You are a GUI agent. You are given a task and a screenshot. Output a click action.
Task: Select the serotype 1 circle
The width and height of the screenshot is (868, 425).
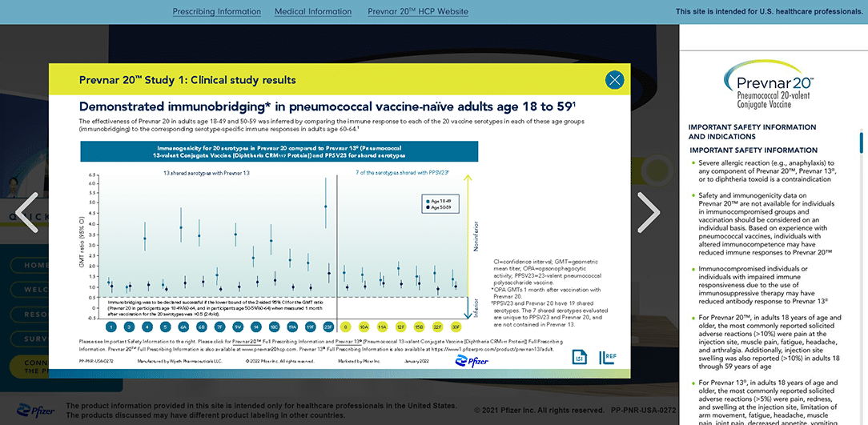[111, 327]
